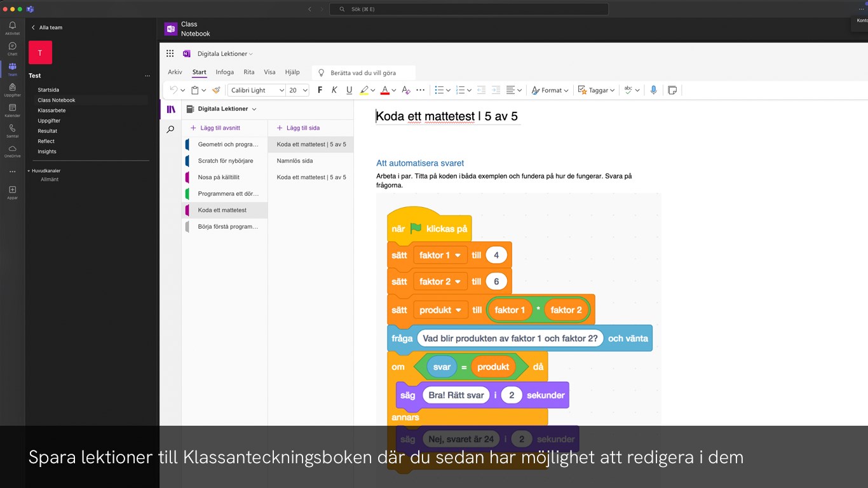
Task: Open the Appar icon in sidebar
Action: [12, 192]
